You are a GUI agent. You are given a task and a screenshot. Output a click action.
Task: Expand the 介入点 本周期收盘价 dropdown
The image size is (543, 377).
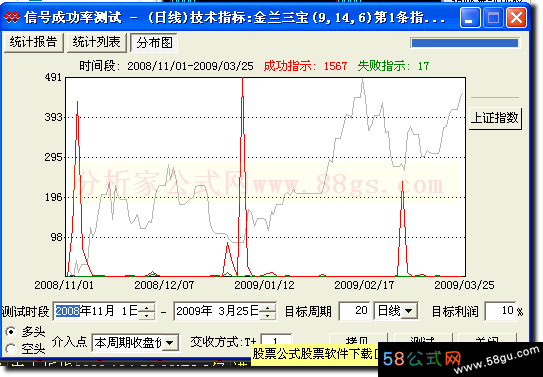170,343
